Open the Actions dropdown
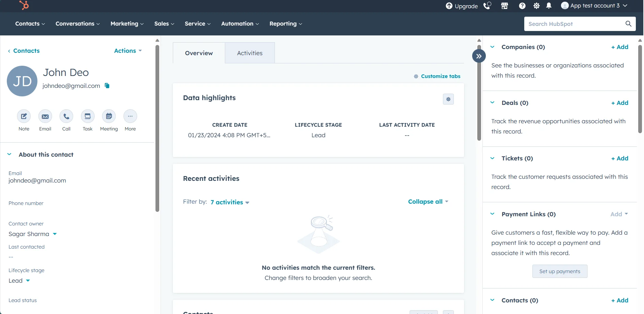This screenshot has height=314, width=644. click(x=127, y=50)
